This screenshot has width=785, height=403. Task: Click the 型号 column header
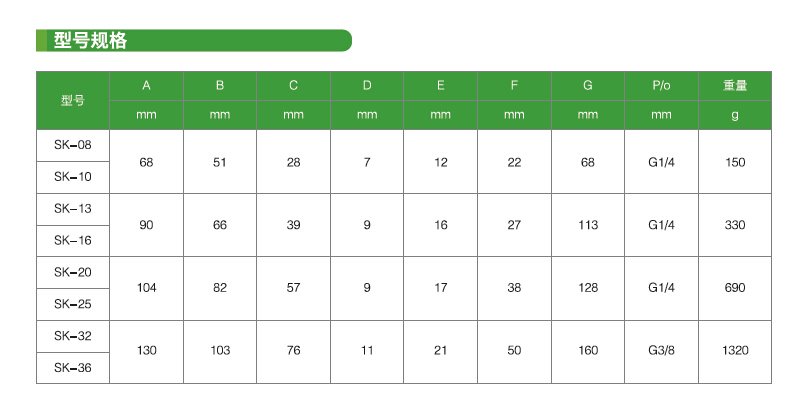pos(73,101)
